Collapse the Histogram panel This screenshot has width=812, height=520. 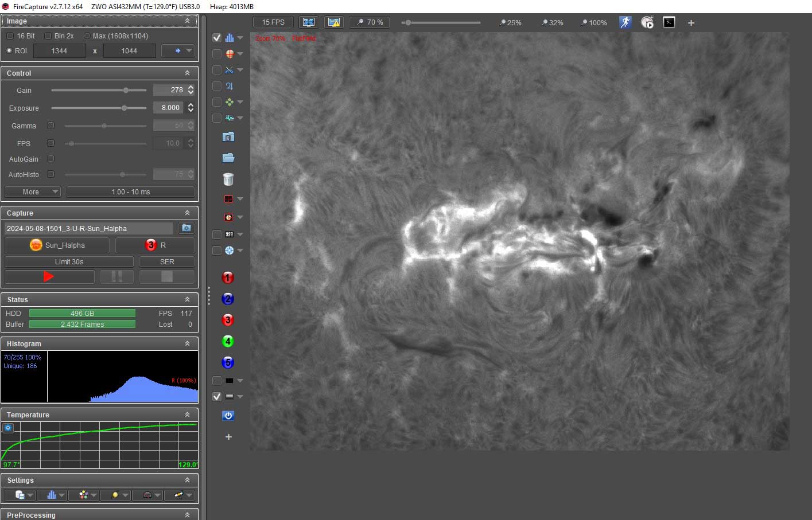tap(187, 343)
